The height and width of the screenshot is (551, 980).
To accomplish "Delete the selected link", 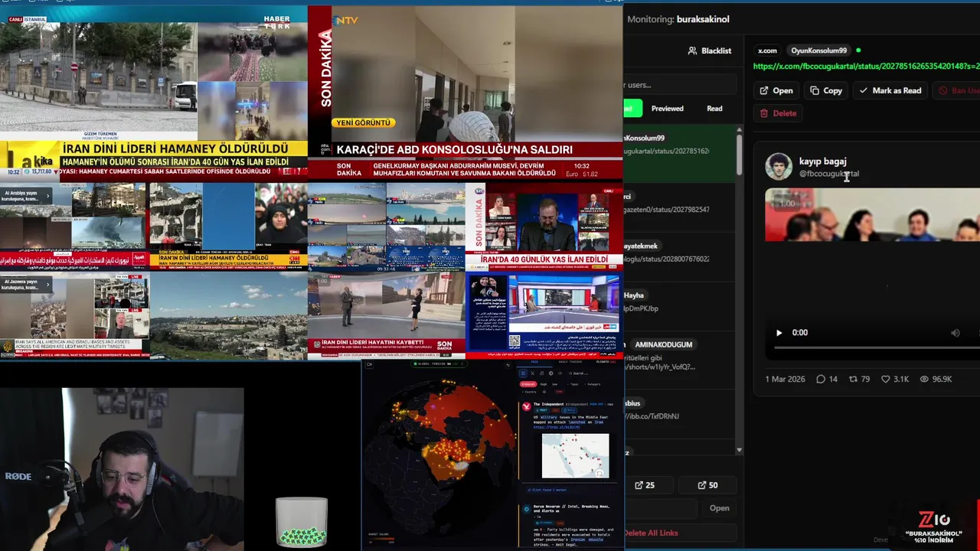I will point(778,113).
